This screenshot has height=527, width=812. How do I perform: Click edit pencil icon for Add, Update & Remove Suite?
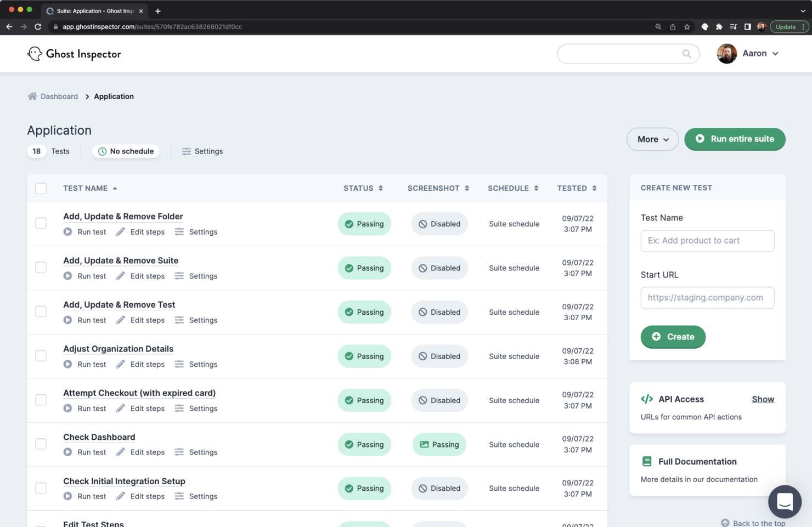[121, 276]
